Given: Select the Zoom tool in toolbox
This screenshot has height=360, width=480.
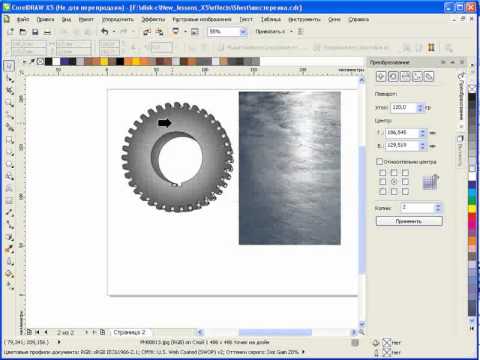Looking at the screenshot, I should (x=10, y=103).
